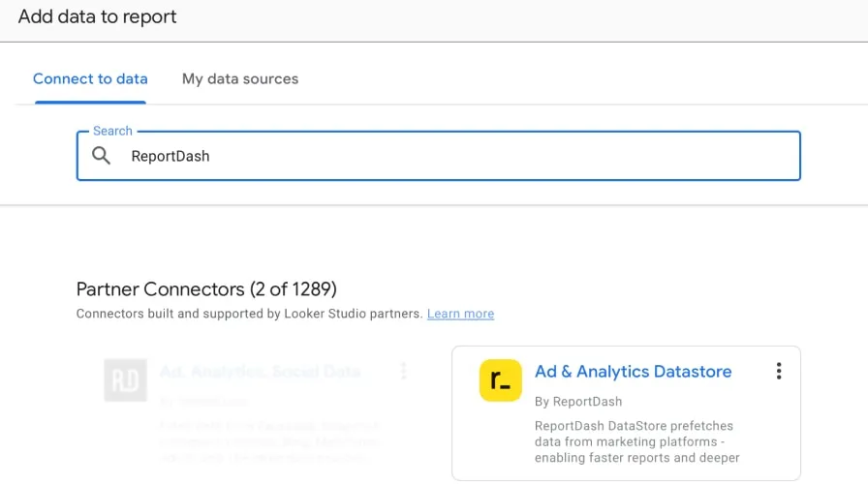Click the Partner Connectors (2 of 1289) heading
The width and height of the screenshot is (868, 484).
(x=206, y=289)
